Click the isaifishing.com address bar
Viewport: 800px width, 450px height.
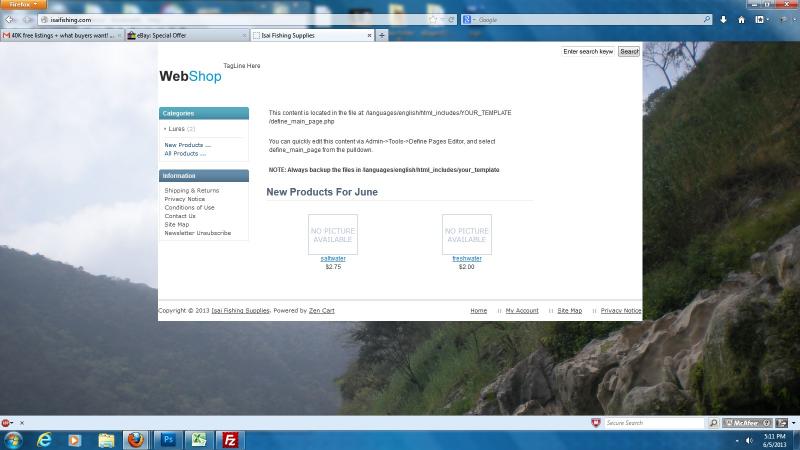click(x=230, y=20)
